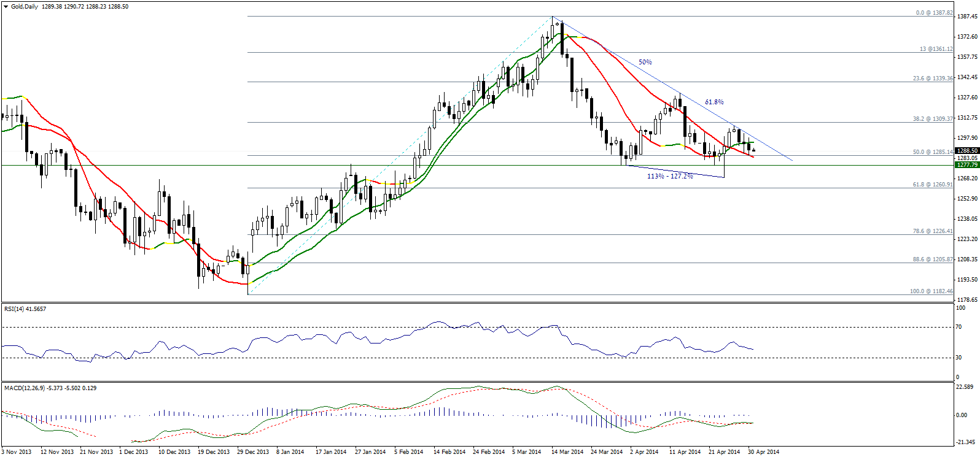Select the 30 Apr 2014 date label
This screenshot has width=980, height=457.
tap(764, 452)
